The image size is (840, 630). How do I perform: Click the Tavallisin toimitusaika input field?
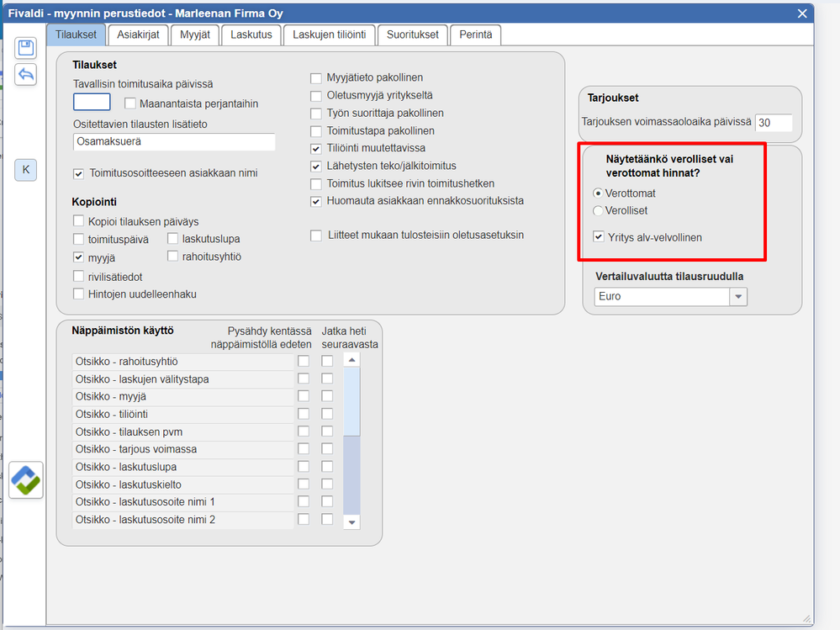[92, 102]
